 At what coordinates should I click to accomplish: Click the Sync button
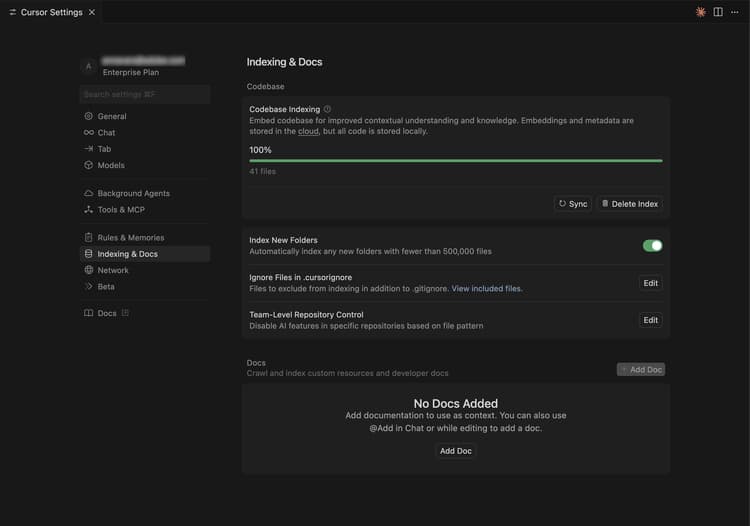coord(573,204)
